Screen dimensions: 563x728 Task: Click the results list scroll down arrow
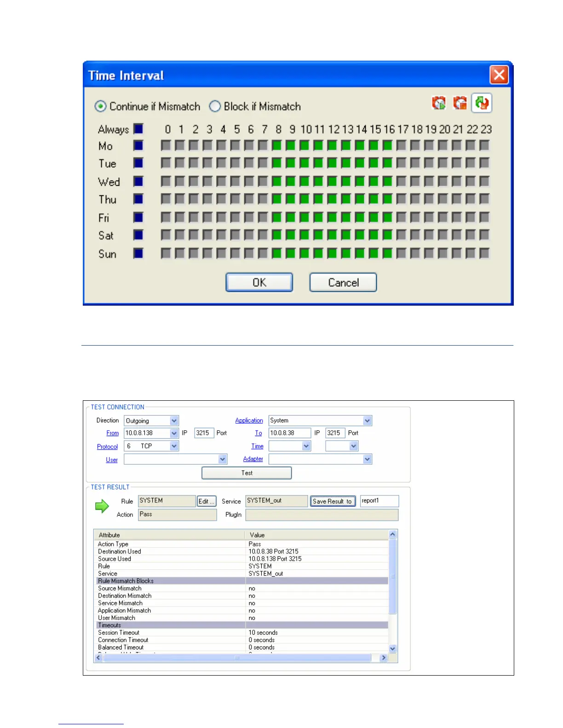point(392,648)
